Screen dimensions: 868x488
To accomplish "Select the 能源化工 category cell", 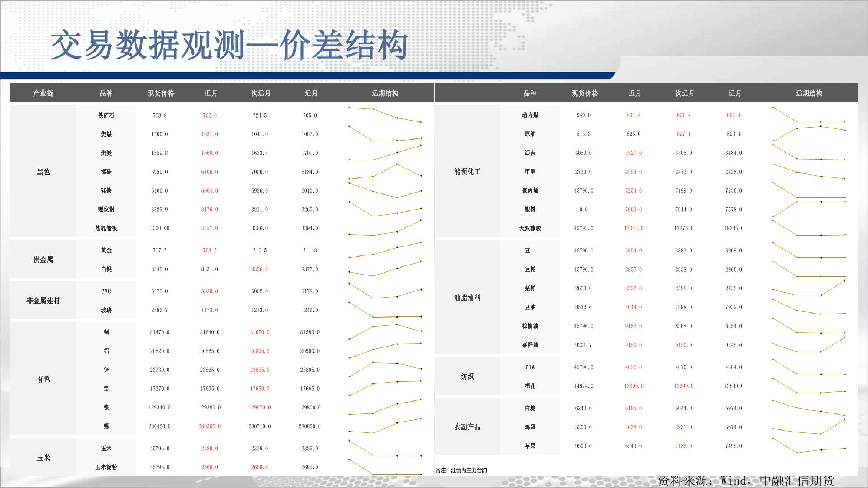I will 467,172.
